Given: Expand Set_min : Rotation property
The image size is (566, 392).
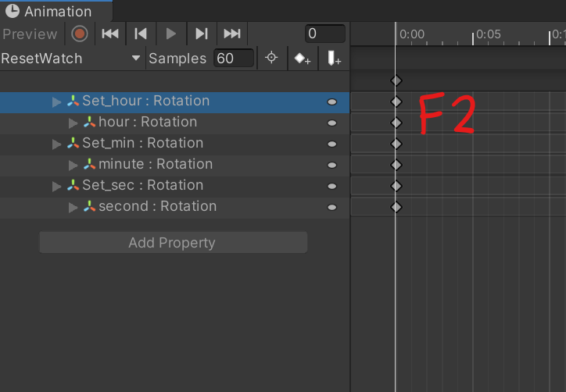Looking at the screenshot, I should click(x=56, y=144).
